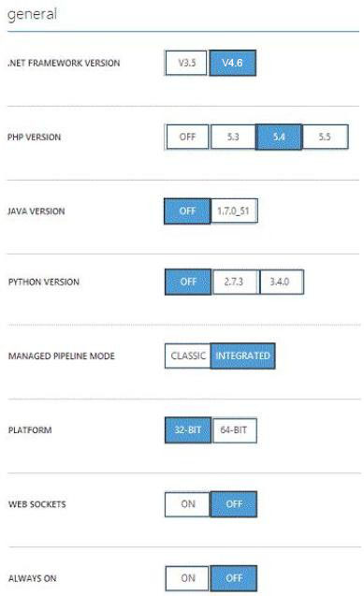Select Python version 3.4.0
The width and height of the screenshot is (364, 596).
click(x=282, y=282)
